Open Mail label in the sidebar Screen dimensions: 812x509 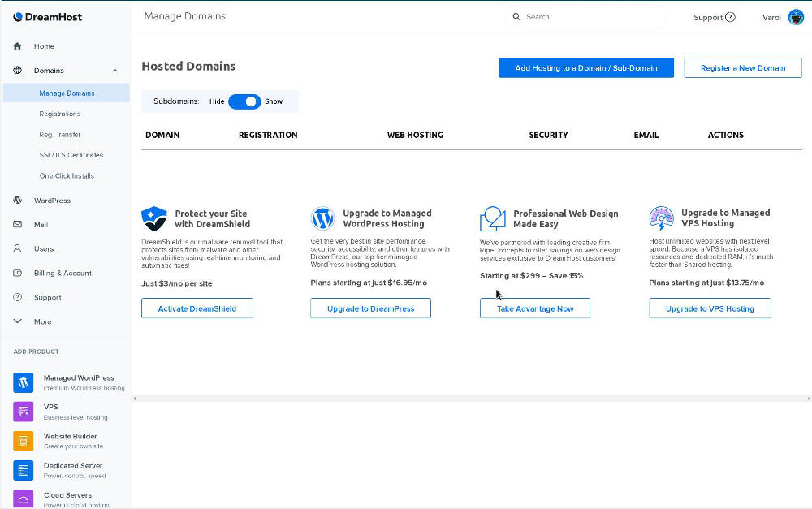[41, 225]
